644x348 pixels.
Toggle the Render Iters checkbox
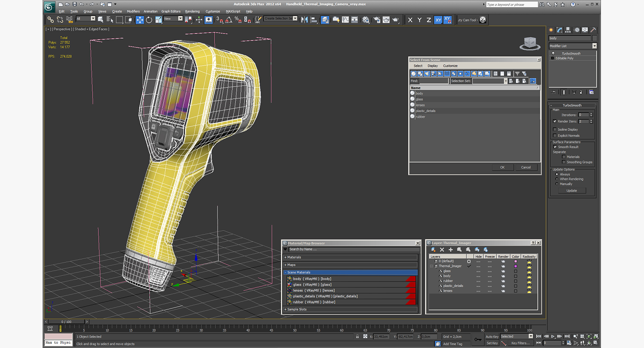(x=554, y=121)
